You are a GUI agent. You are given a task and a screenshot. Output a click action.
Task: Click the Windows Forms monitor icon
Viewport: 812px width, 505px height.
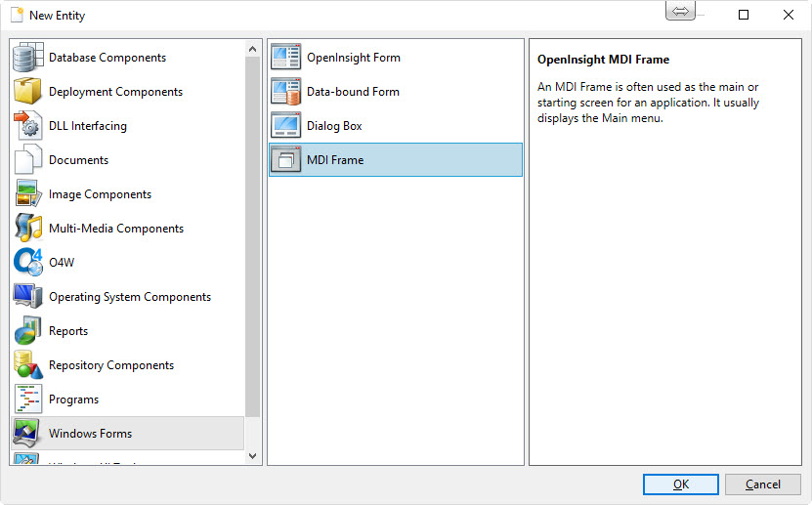(27, 433)
